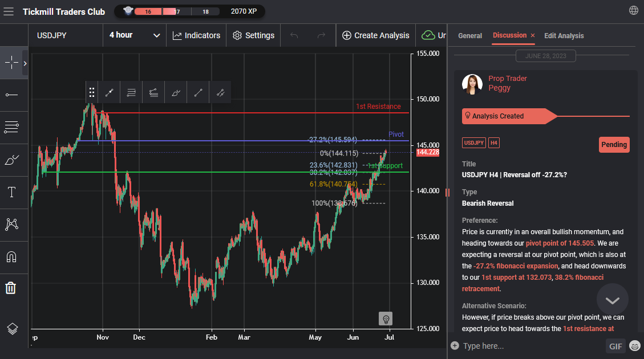This screenshot has width=644, height=359.
Task: Open the emoji picker
Action: [634, 346]
